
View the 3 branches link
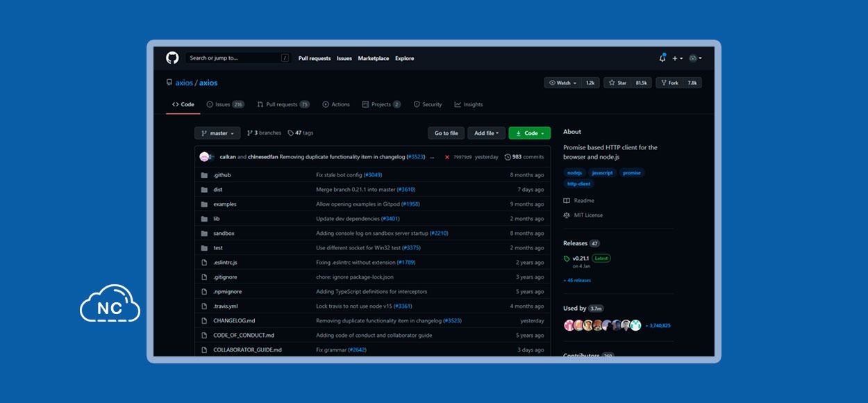click(x=265, y=133)
